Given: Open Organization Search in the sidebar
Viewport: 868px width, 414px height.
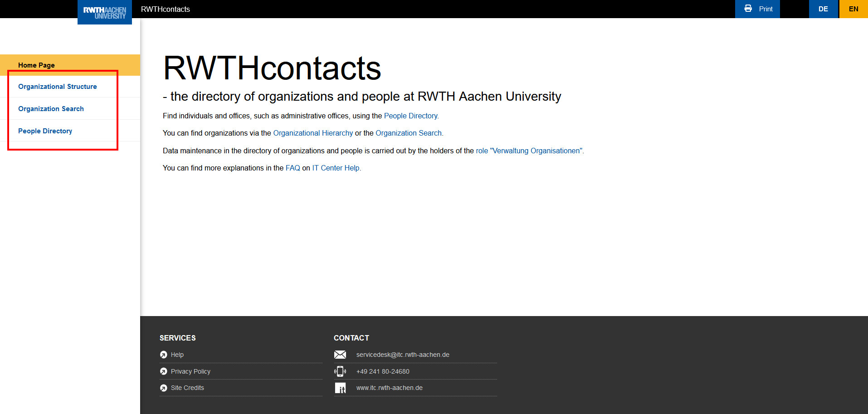Looking at the screenshot, I should (51, 108).
